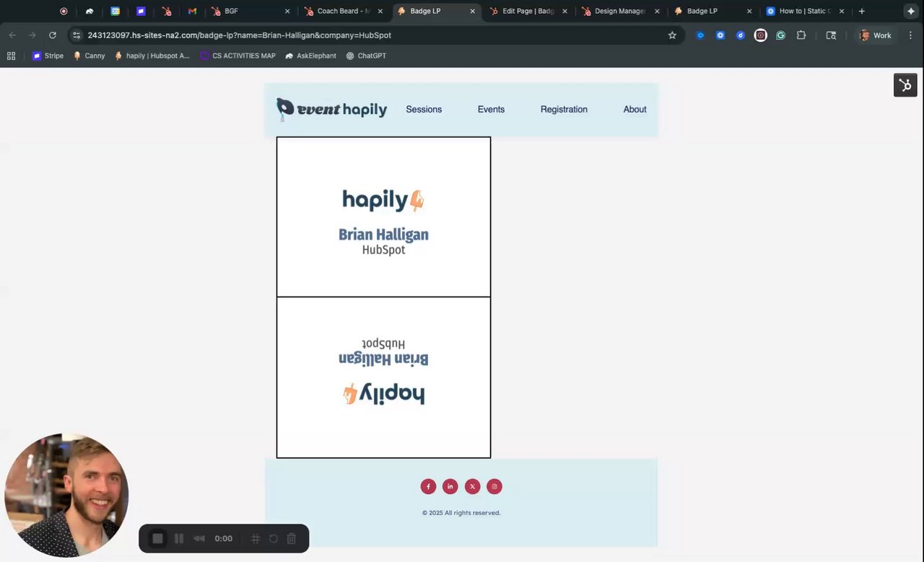Open the Extensions puzzle icon
Viewport: 924px width, 562px height.
801,35
